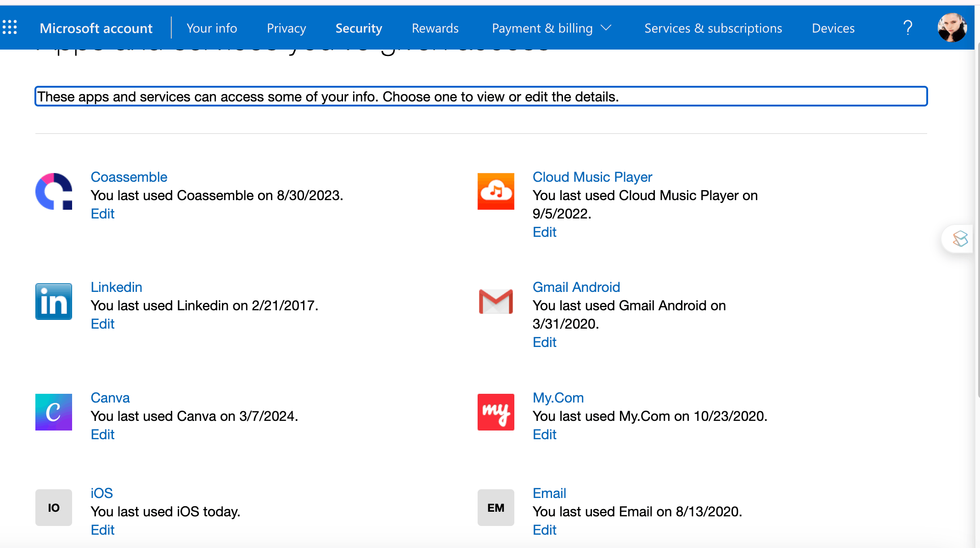Click 'You last used Email on 8/13/2020.' text
Viewport: 980px width, 548px height.
tap(637, 512)
